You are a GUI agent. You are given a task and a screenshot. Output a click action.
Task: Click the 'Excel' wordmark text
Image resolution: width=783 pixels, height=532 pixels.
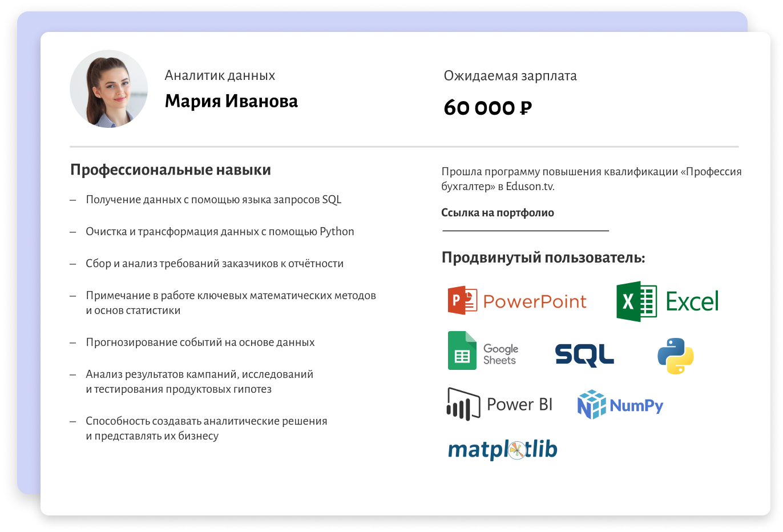pos(692,301)
